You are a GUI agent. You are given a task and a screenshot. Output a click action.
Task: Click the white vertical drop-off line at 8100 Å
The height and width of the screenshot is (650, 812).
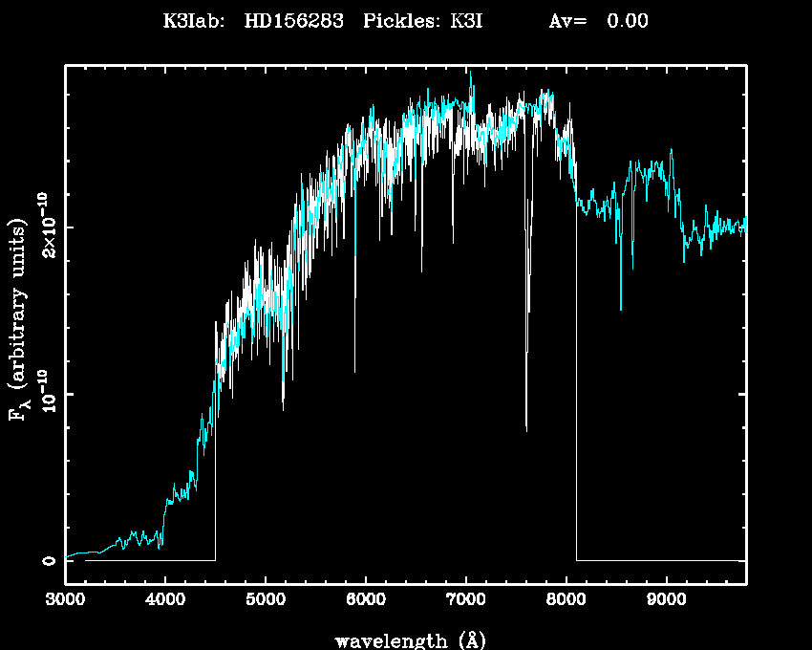coord(576,382)
